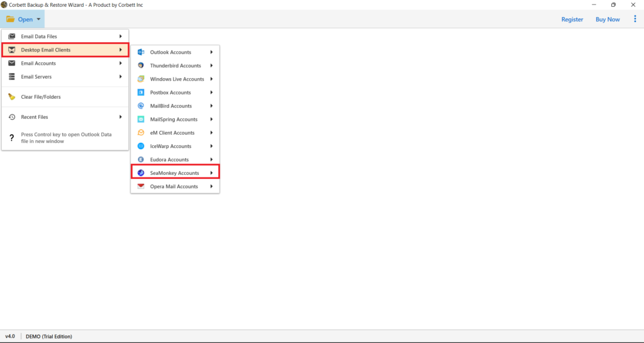Expand the Thunderbird Accounts submenu arrow
Viewport: 644px width, 343px height.
[x=211, y=65]
